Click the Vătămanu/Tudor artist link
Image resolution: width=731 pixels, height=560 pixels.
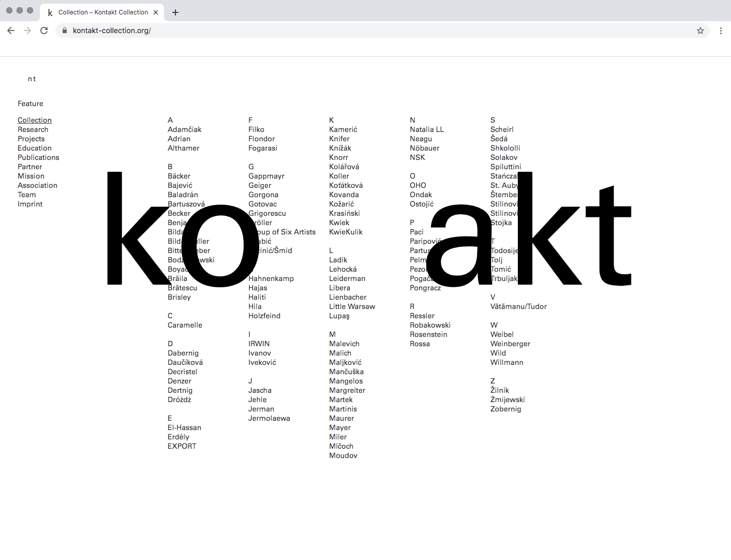click(x=518, y=306)
